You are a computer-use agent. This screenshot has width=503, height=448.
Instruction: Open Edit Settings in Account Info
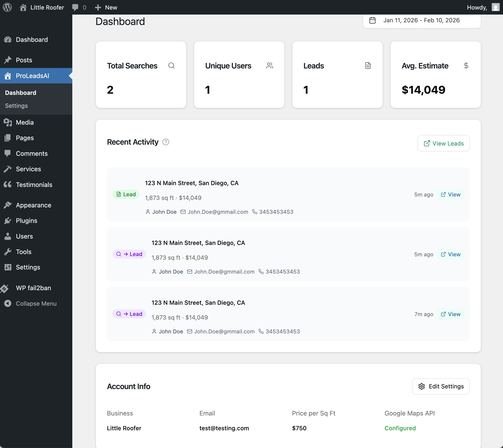tap(440, 386)
